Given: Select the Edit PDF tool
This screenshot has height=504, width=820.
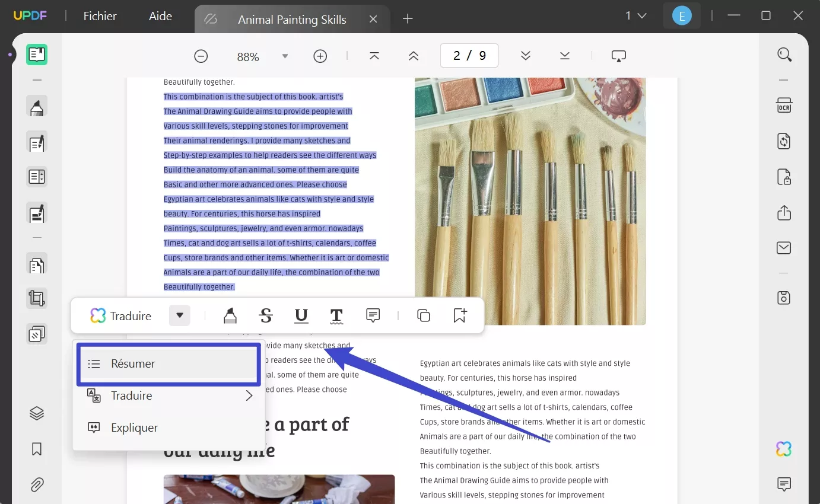Looking at the screenshot, I should click(36, 142).
